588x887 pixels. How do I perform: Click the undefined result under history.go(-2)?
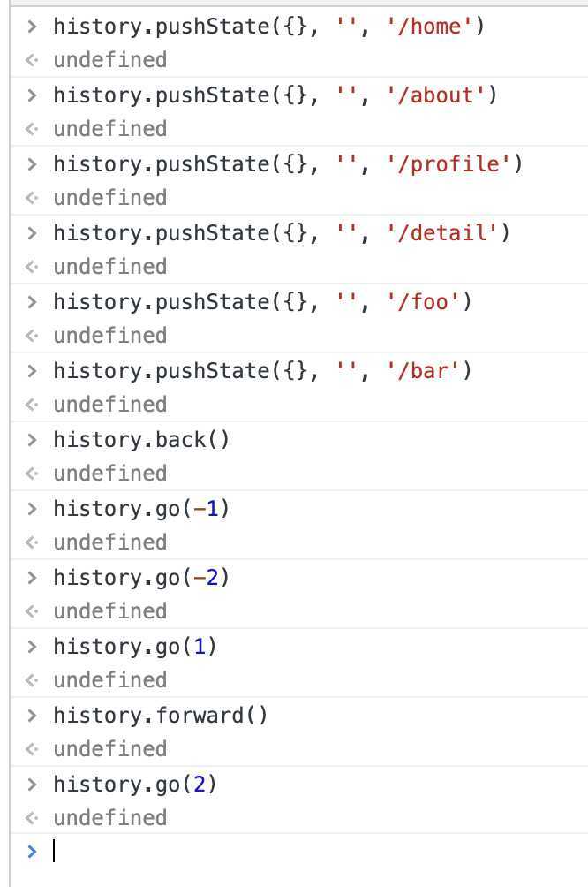click(109, 611)
